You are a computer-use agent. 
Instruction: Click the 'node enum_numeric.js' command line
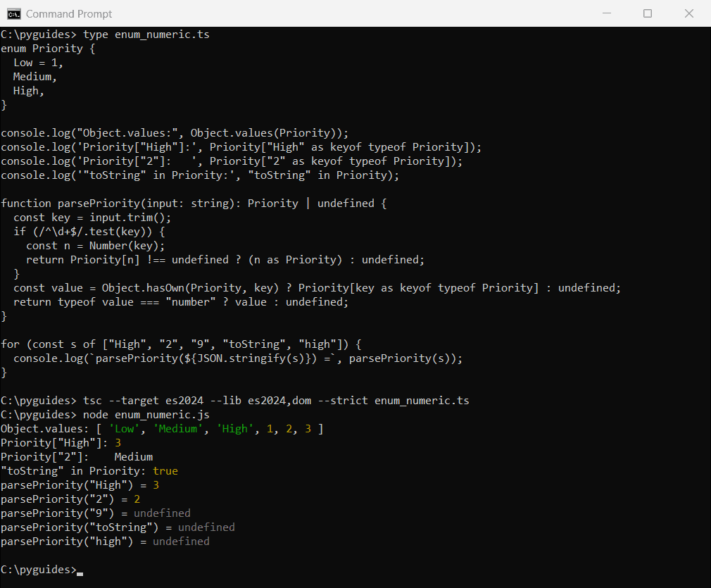(x=105, y=415)
